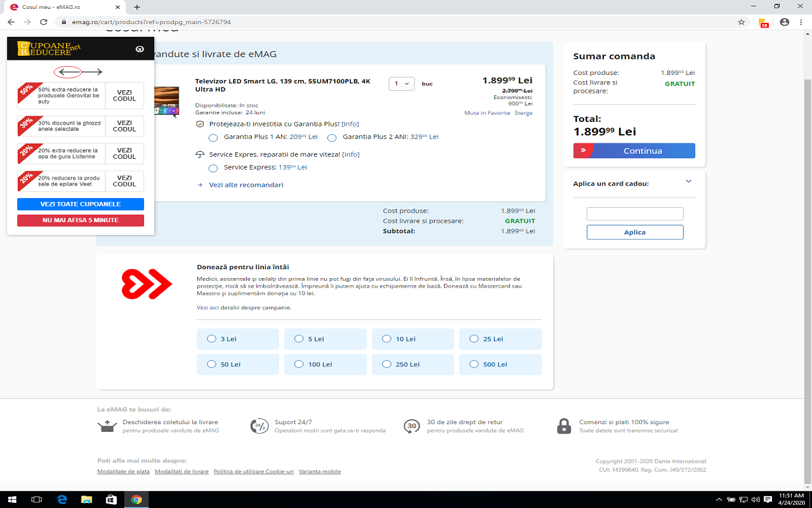Open Politica de utilizare Cookie-uri link

coord(254,472)
